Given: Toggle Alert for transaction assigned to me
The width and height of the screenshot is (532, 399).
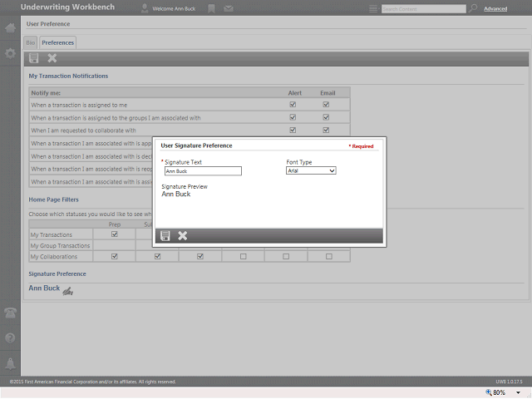Looking at the screenshot, I should point(293,105).
